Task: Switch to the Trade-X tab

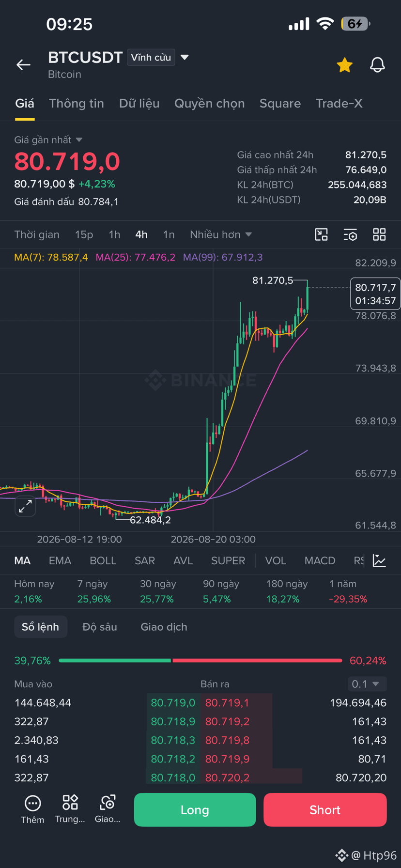Action: coord(339,104)
